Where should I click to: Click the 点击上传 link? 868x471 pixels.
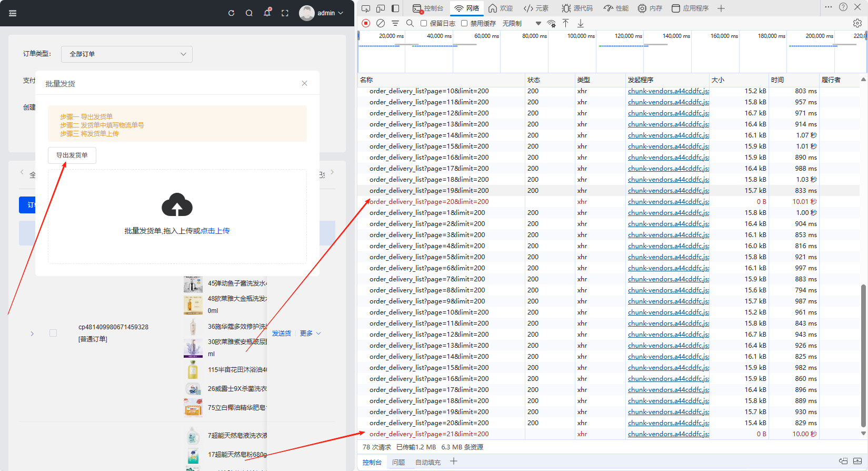pyautogui.click(x=215, y=231)
